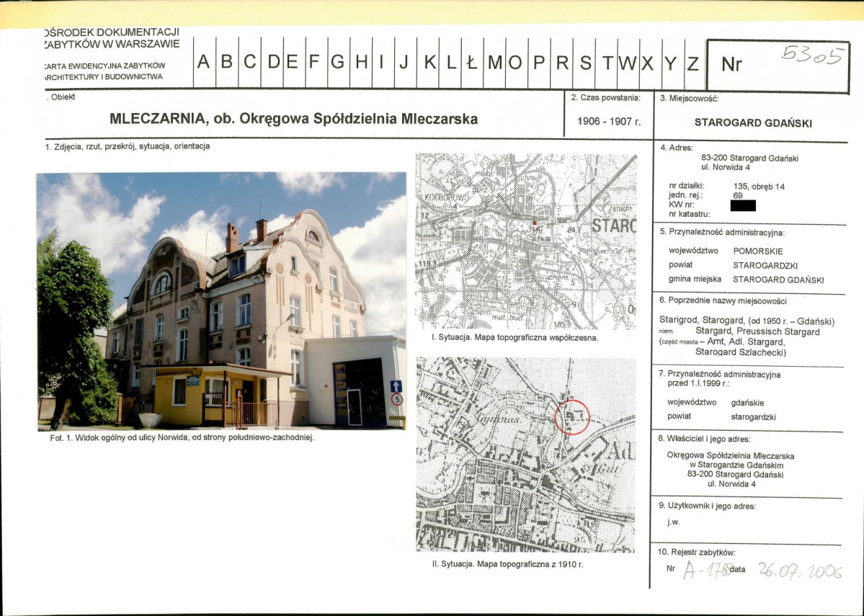
Task: Click the construction date '1906 - 1907 r.'
Action: point(609,121)
